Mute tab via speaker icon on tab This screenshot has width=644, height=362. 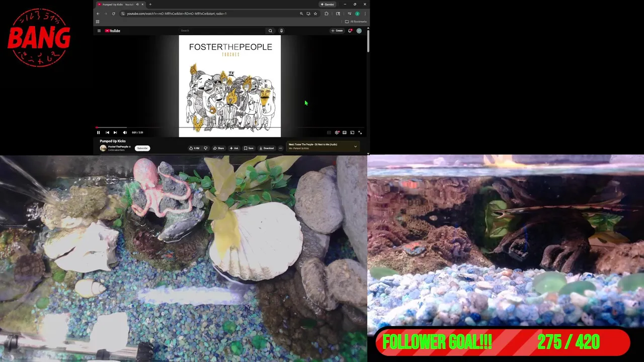tap(137, 4)
